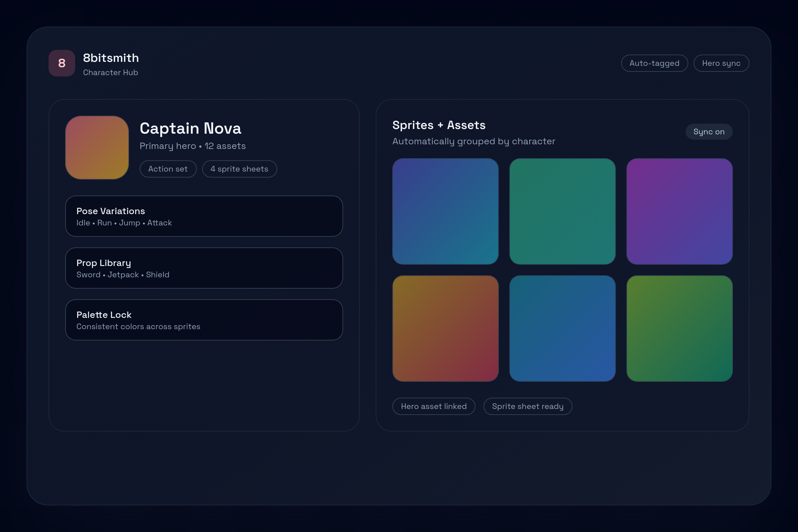This screenshot has width=798, height=532.
Task: Toggle the Sync on switch
Action: 709,132
